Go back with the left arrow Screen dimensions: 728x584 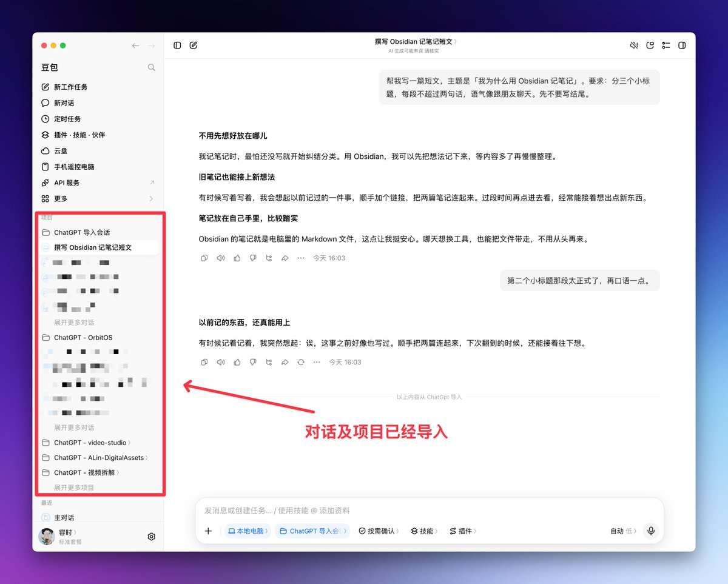point(135,46)
